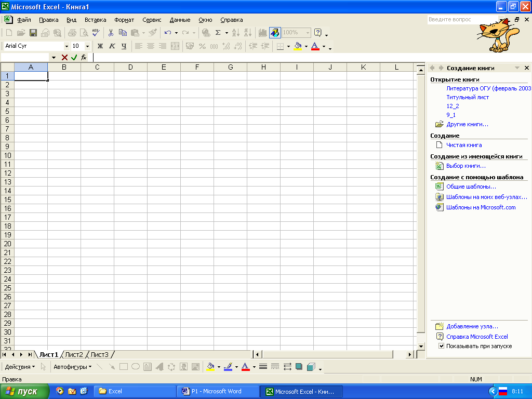The image size is (532, 399).
Task: Click the Cut scissors icon
Action: (111, 33)
